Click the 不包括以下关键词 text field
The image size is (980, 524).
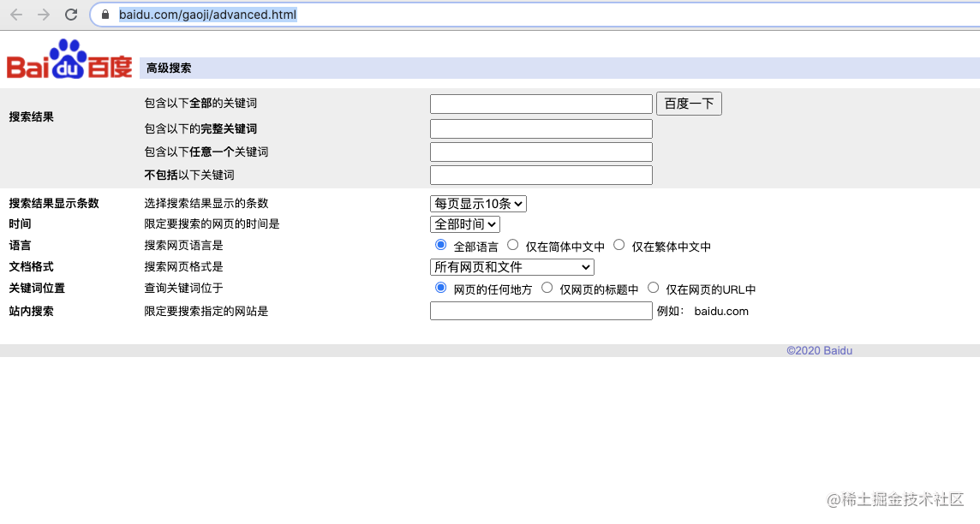541,175
